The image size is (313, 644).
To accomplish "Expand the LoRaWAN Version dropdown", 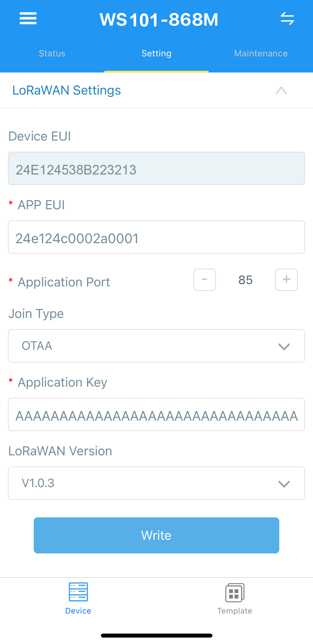I will [x=156, y=483].
